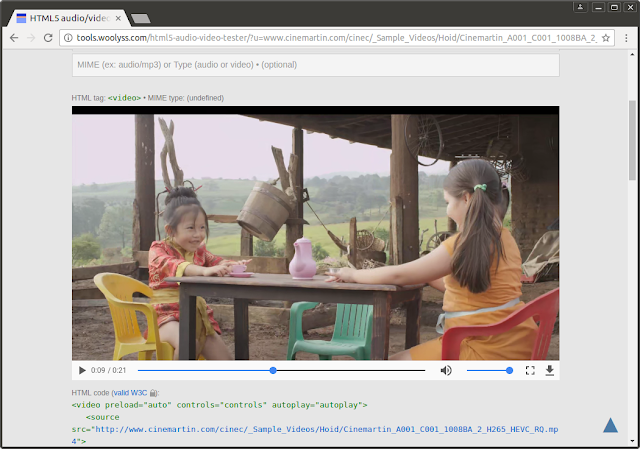The image size is (640, 449).
Task: Bookmark this page with the star icon
Action: click(x=606, y=38)
